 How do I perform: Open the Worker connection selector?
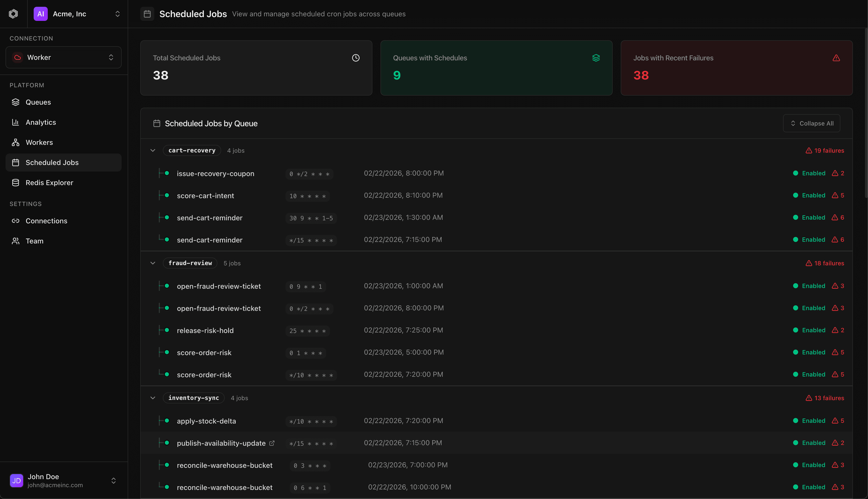pyautogui.click(x=63, y=57)
